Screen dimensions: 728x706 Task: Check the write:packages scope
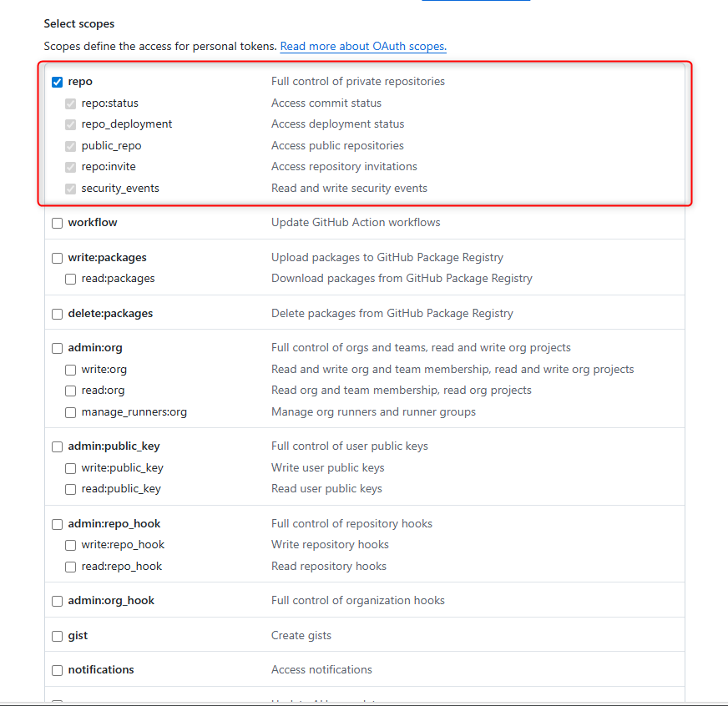[x=57, y=258]
